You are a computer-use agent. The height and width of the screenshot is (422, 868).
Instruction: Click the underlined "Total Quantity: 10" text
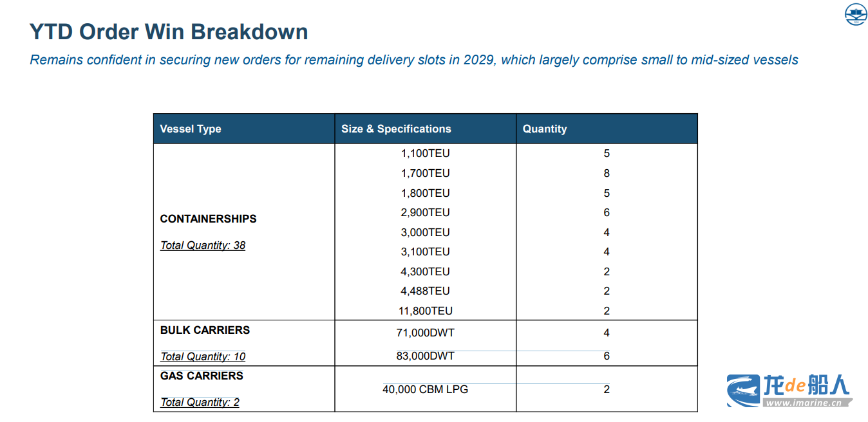coord(203,356)
